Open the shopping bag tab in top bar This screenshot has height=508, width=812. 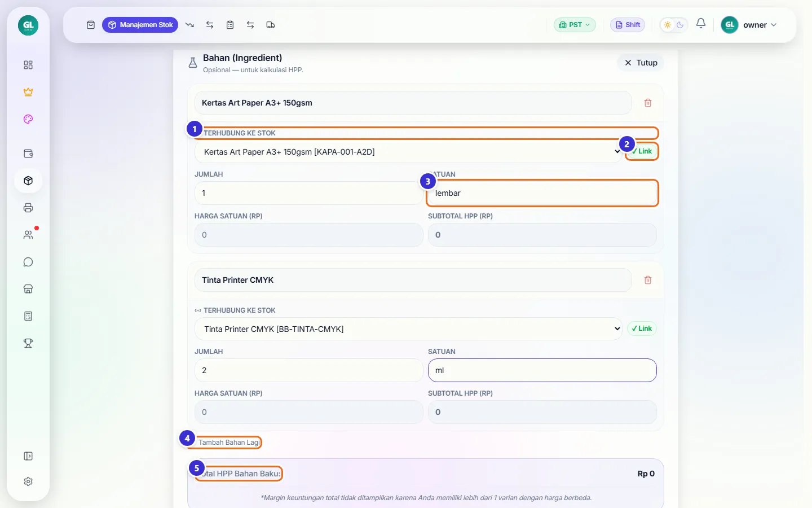[91, 25]
